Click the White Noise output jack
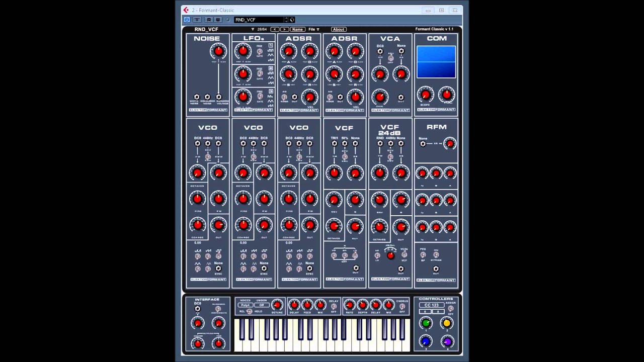The width and height of the screenshot is (644, 362). pos(197,97)
